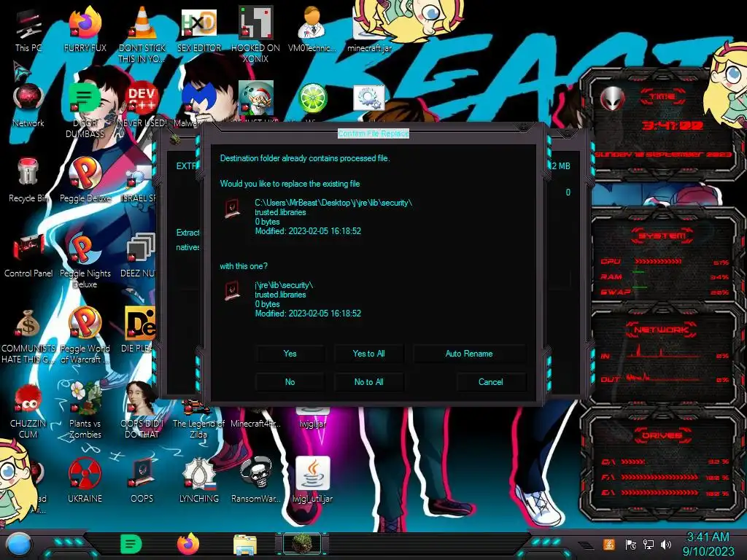Select lwjgl_util.jar Java file icon
This screenshot has height=560, width=747.
[x=312, y=480]
